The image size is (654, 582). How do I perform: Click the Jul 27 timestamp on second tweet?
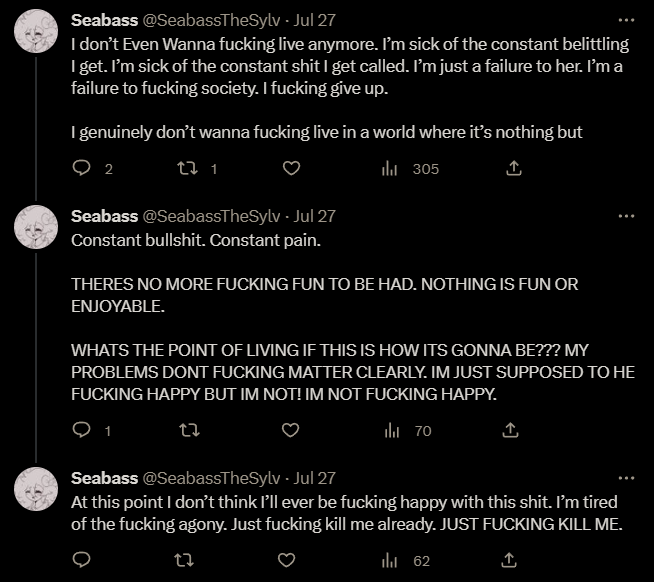[315, 215]
